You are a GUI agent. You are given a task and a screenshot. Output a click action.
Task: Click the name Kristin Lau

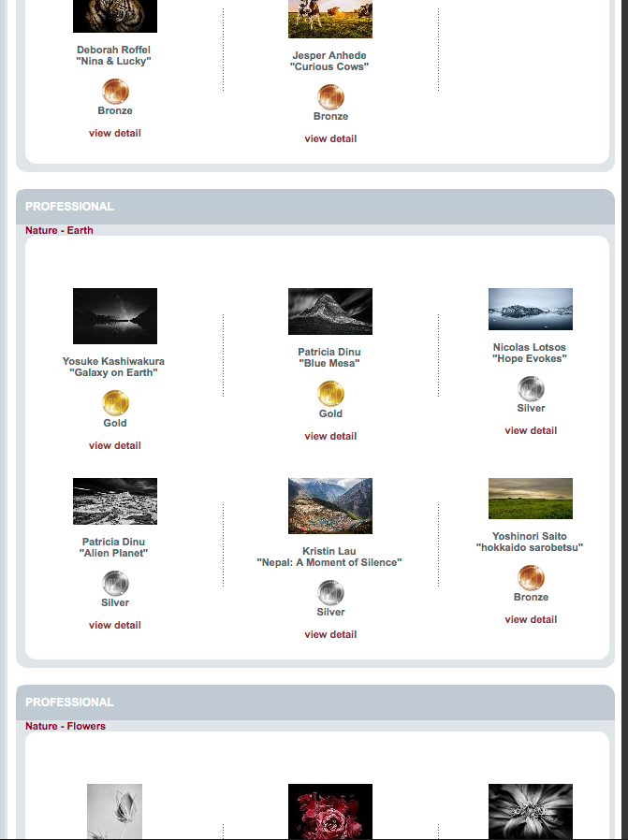329,551
